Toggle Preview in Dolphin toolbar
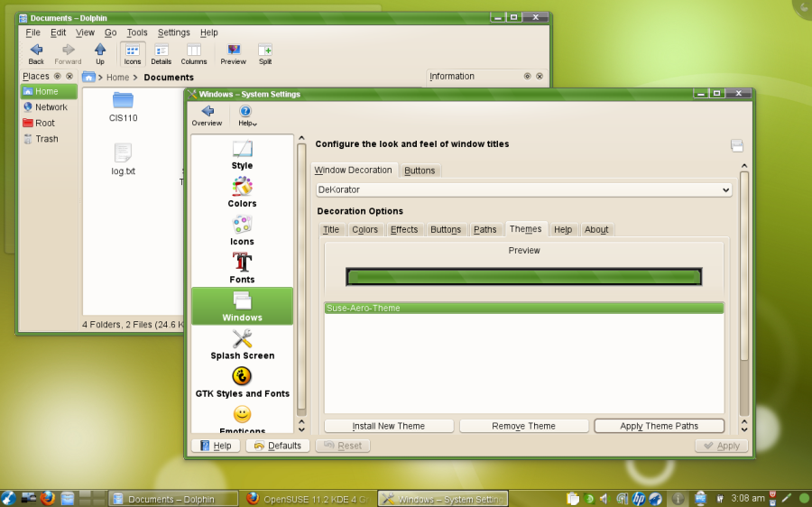The width and height of the screenshot is (812, 507). pyautogui.click(x=233, y=54)
